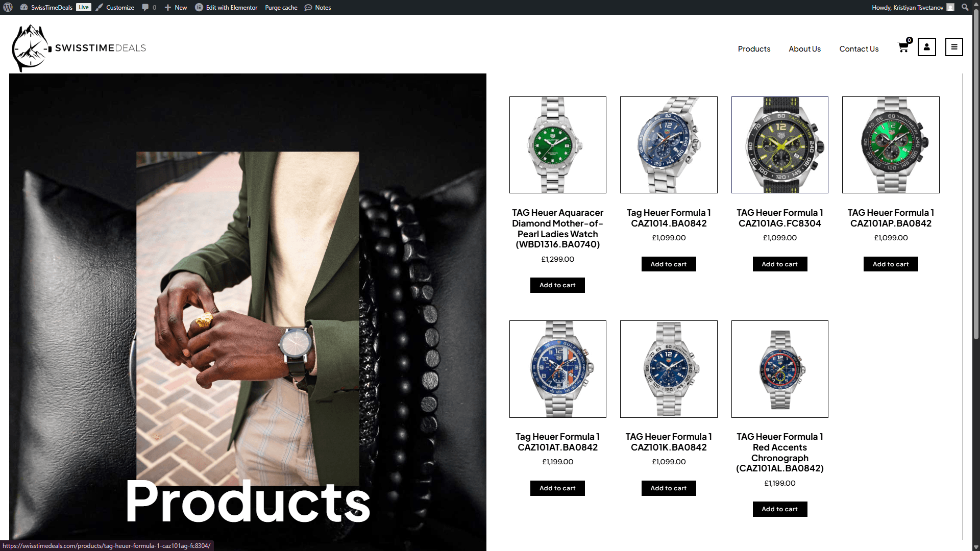This screenshot has height=551, width=980.
Task: Add Formula 1 Red Accents Chronograph to cart
Action: tap(779, 509)
